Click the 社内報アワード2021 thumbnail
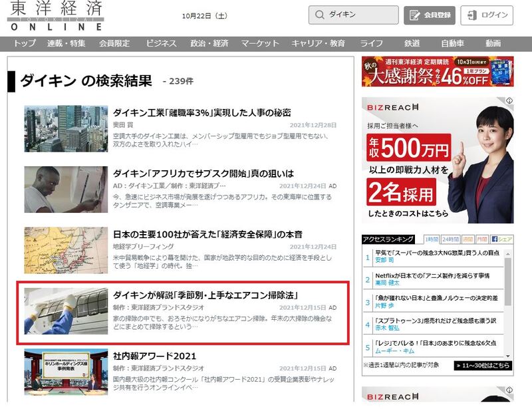 click(66, 372)
